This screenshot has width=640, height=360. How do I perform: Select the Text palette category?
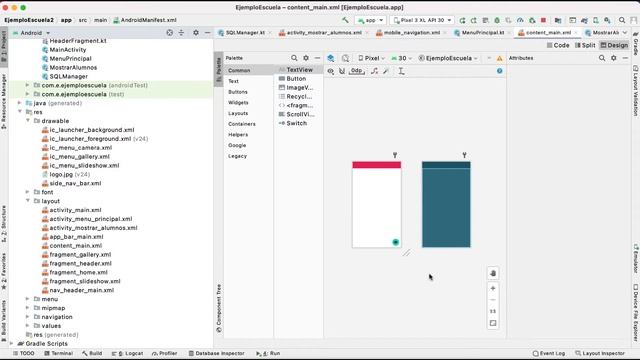pos(233,81)
